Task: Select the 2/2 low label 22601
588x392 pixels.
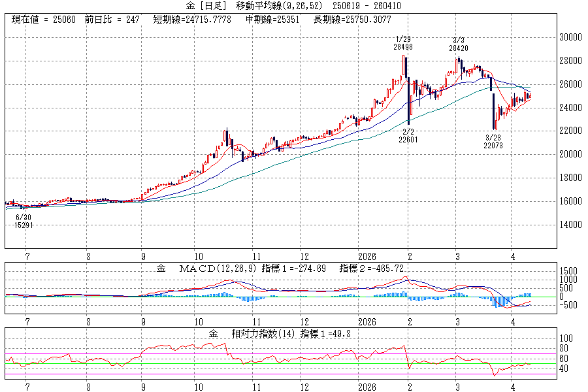Action: click(x=409, y=139)
